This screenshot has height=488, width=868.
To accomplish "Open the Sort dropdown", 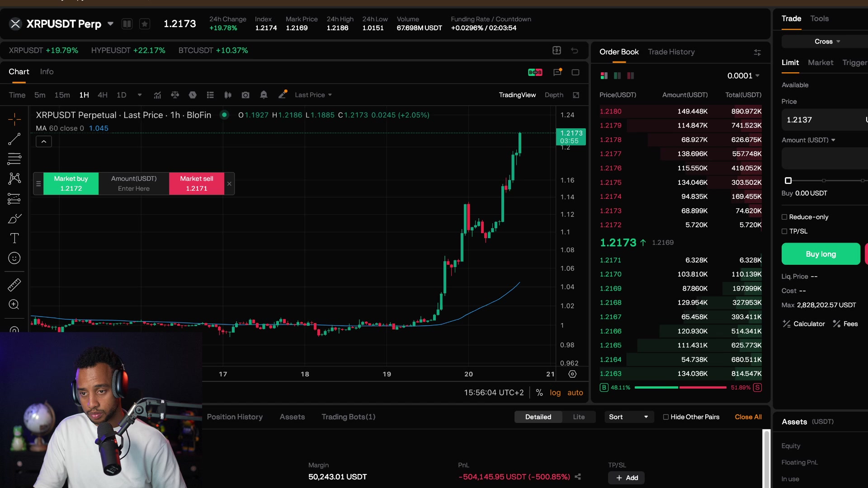I will click(x=629, y=417).
